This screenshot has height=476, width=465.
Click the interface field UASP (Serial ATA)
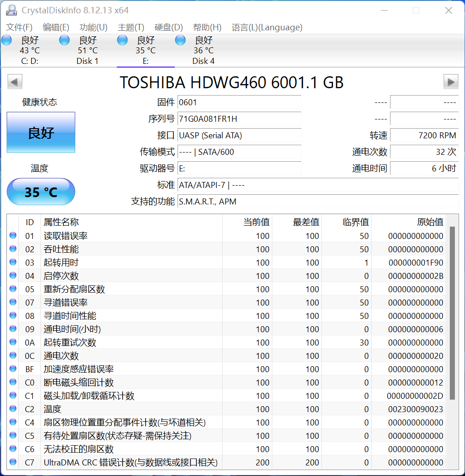pos(239,136)
